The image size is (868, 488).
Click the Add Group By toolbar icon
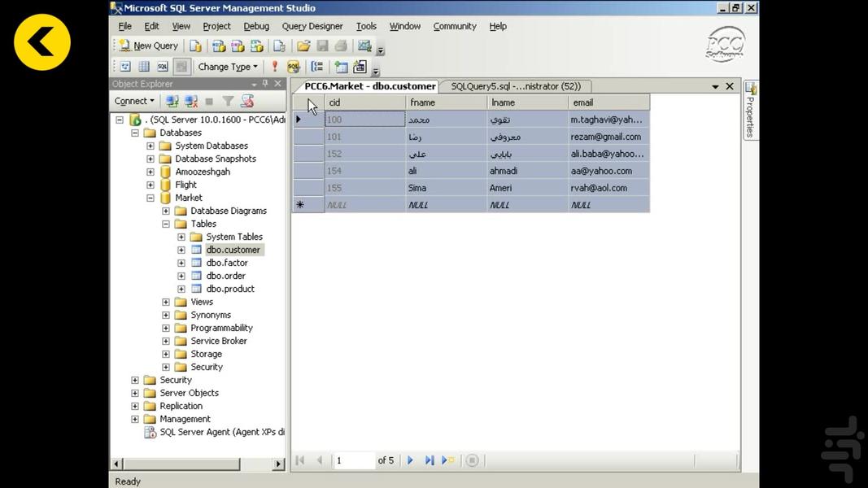coord(317,67)
